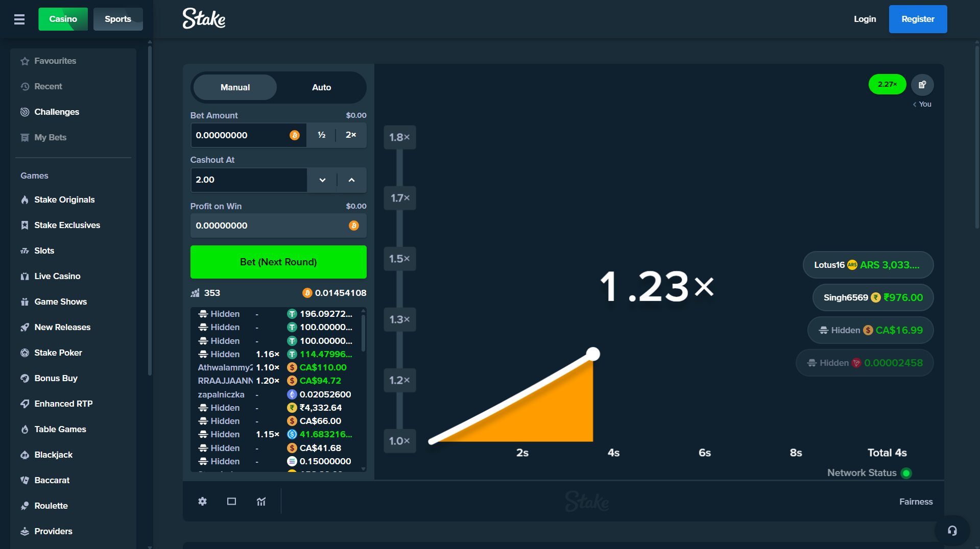Click the Stake logo
This screenshot has height=549, width=980.
pyautogui.click(x=204, y=19)
